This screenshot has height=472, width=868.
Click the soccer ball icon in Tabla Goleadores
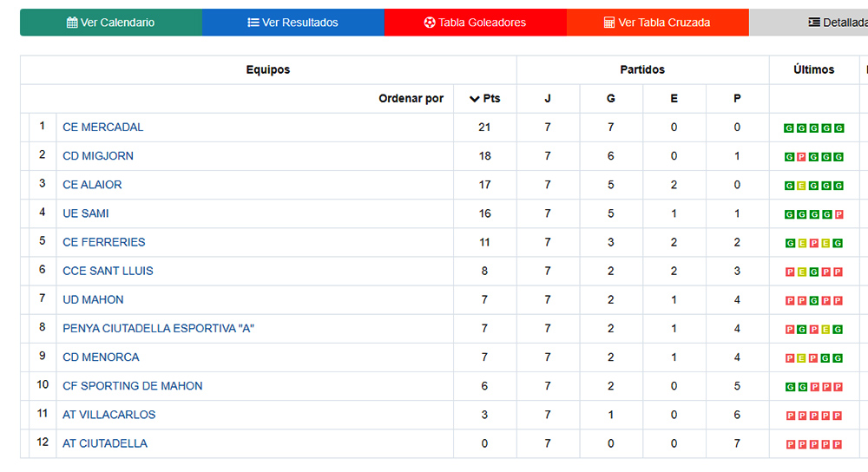click(x=430, y=23)
